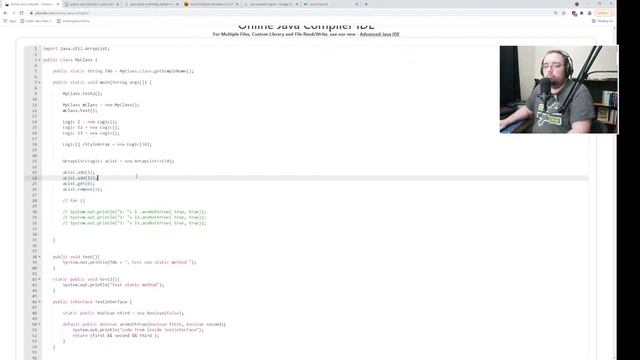
Task: Click the Logic[] cStyleArray declaration line
Action: [x=107, y=144]
